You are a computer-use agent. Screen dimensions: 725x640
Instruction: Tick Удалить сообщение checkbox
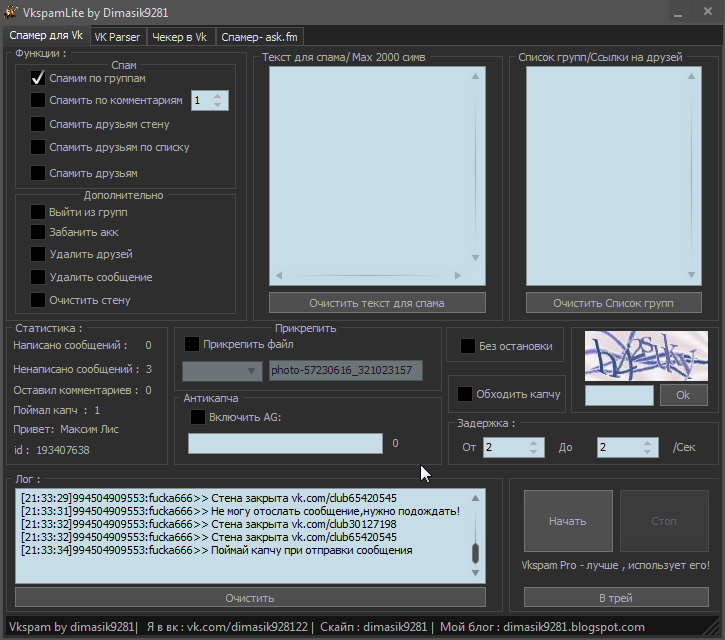tap(38, 277)
